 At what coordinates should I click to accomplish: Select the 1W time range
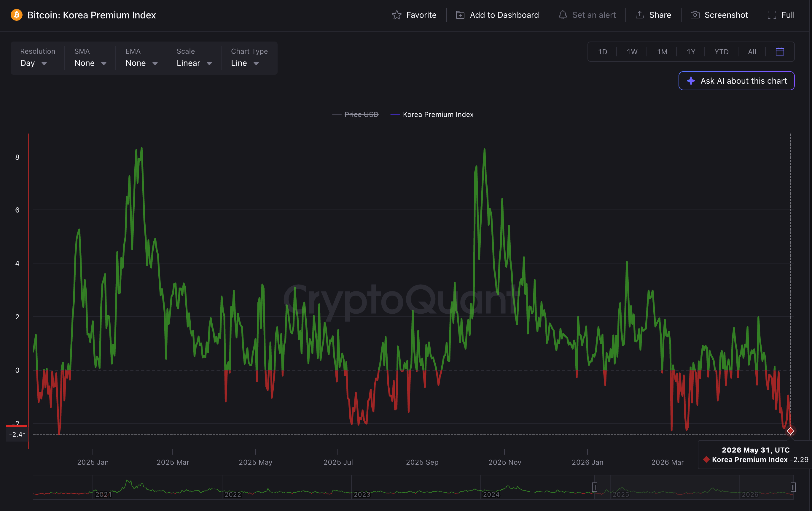tap(632, 52)
